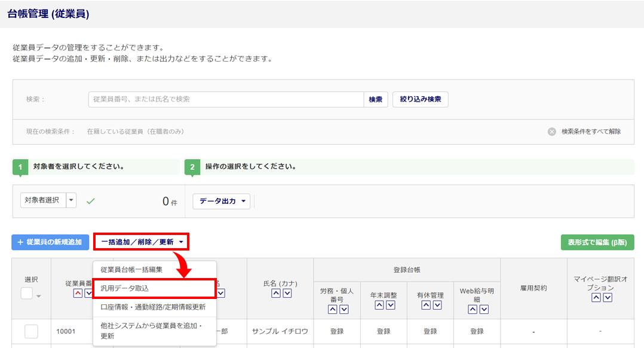Click the 検索 button
644x348 pixels.
tap(375, 99)
